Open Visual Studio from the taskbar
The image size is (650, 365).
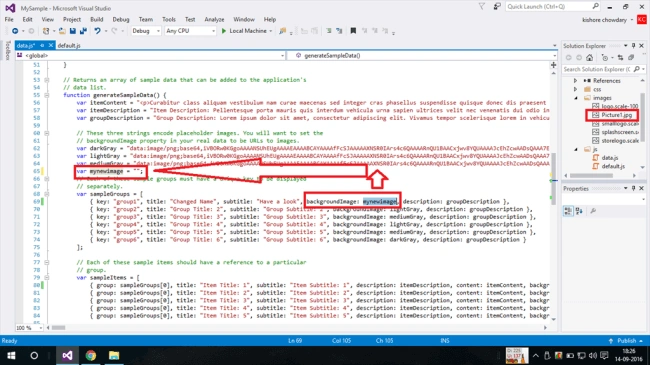pyautogui.click(x=67, y=355)
